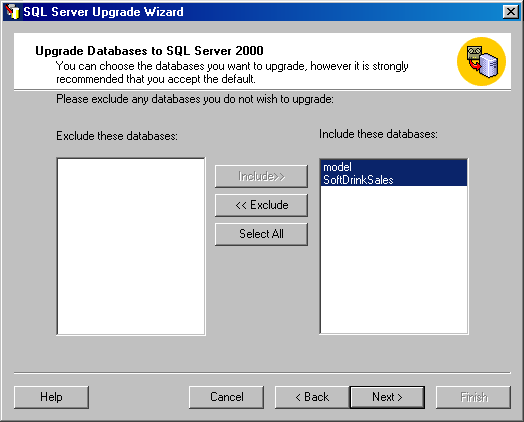Viewport: 524px width, 422px height.
Task: Go to previous step with Back
Action: [312, 397]
